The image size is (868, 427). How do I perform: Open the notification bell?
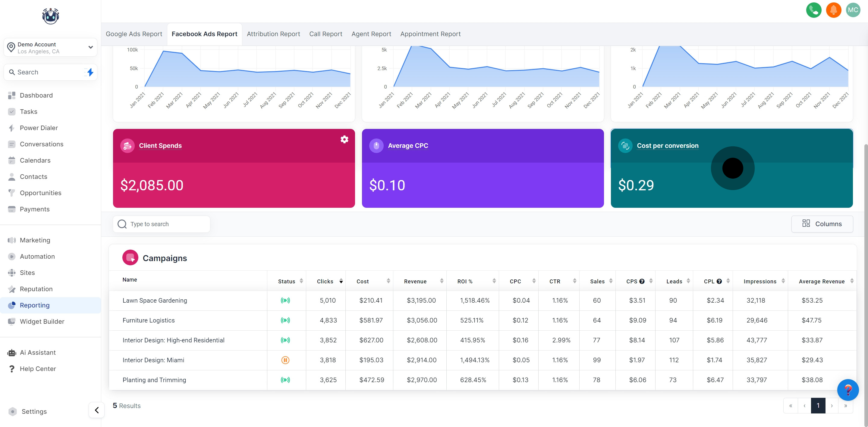click(x=833, y=10)
